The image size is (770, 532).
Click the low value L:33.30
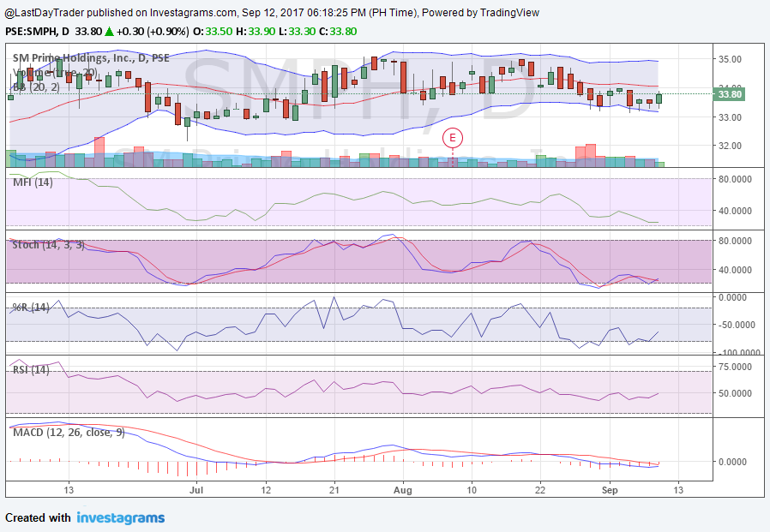pos(297,32)
